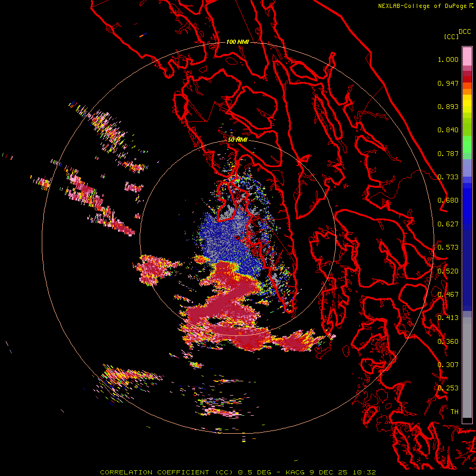Click the 0.840 scale value
The image size is (476, 476).
[x=448, y=130]
